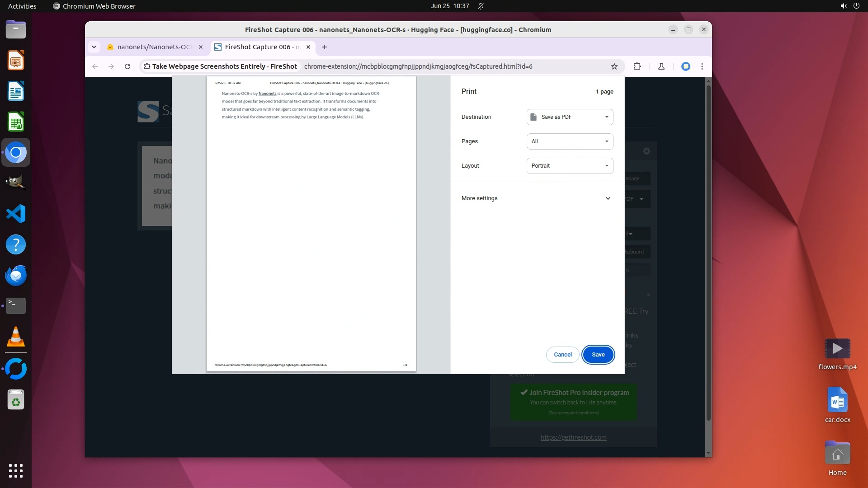The image size is (868, 488).
Task: Click the Chrome Labs flask icon
Action: pos(661,66)
